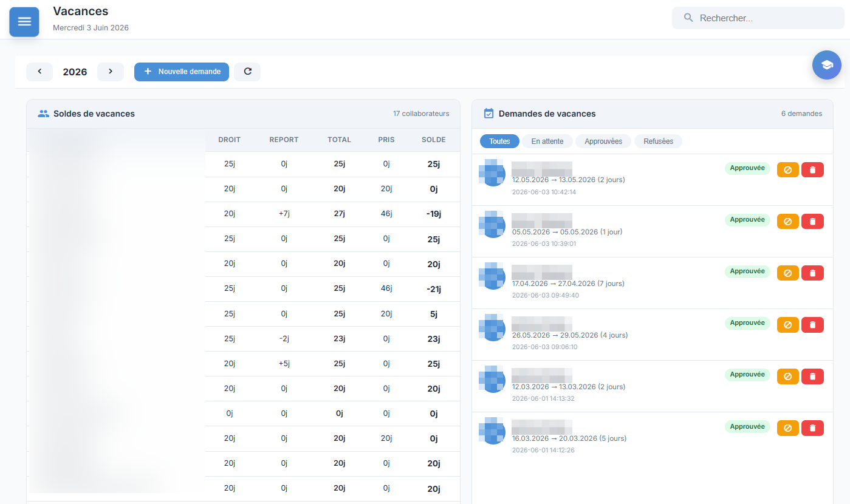Delete the 05.05.2026 one-day request
Viewport: 850px width, 504px height.
pos(812,222)
